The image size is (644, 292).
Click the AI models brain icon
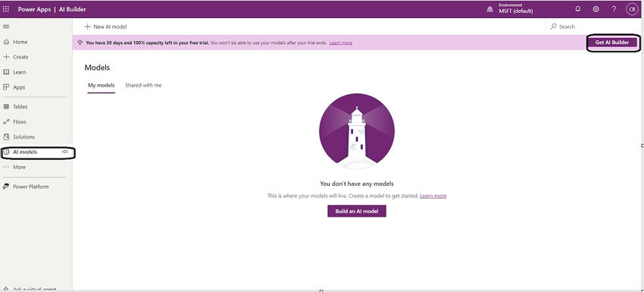tap(6, 152)
